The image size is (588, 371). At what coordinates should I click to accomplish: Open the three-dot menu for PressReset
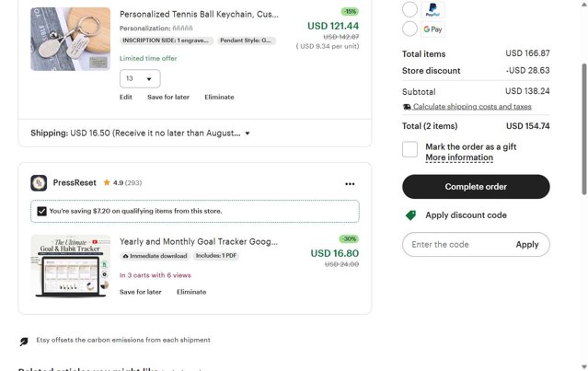[x=350, y=184]
